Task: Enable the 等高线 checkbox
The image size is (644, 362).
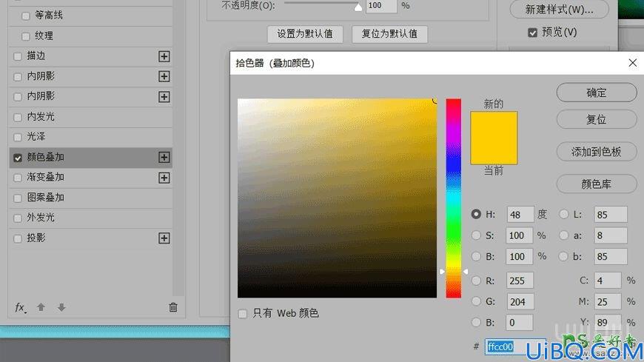Action: coord(26,16)
